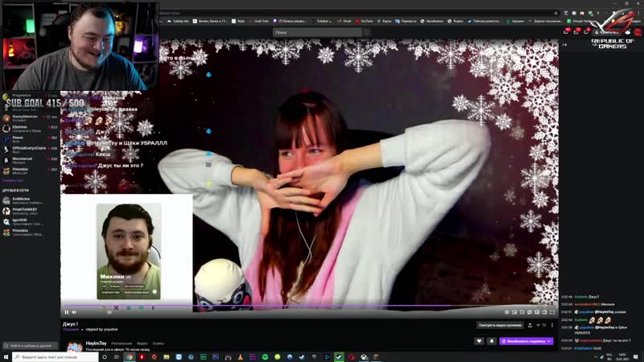Enter fullscreen mode in the video player
Viewport: 644px width, 362px height.
click(551, 312)
